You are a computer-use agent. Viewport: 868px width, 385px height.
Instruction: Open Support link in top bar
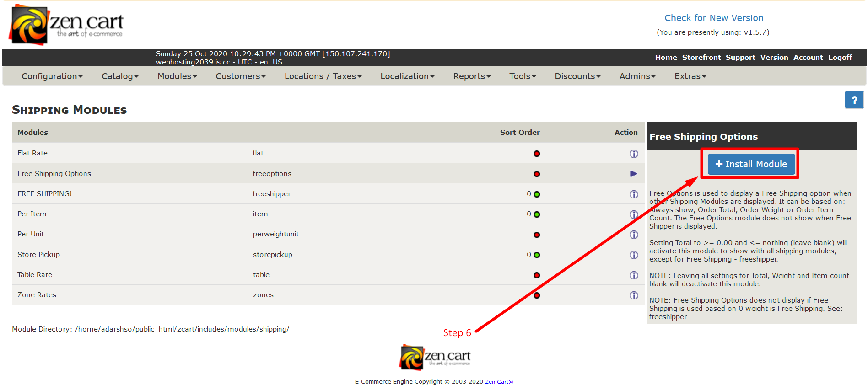click(x=740, y=58)
